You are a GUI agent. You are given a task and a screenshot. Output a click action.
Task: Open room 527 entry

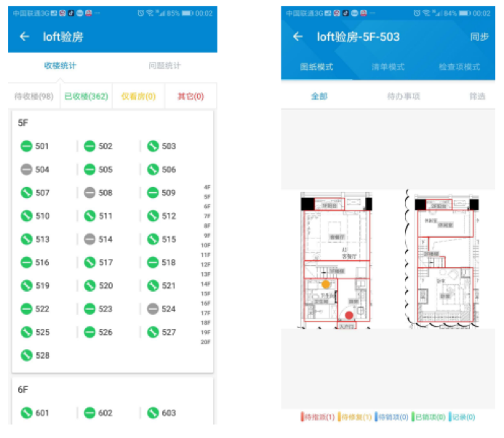(161, 333)
